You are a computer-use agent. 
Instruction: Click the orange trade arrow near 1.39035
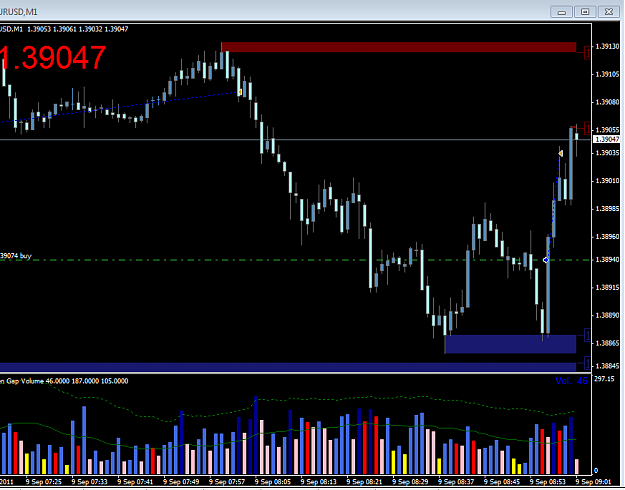[x=560, y=153]
